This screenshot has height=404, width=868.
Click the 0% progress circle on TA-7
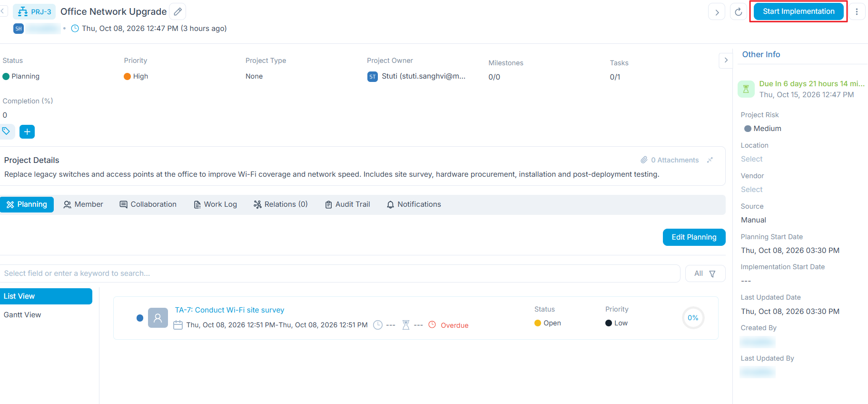[693, 318]
